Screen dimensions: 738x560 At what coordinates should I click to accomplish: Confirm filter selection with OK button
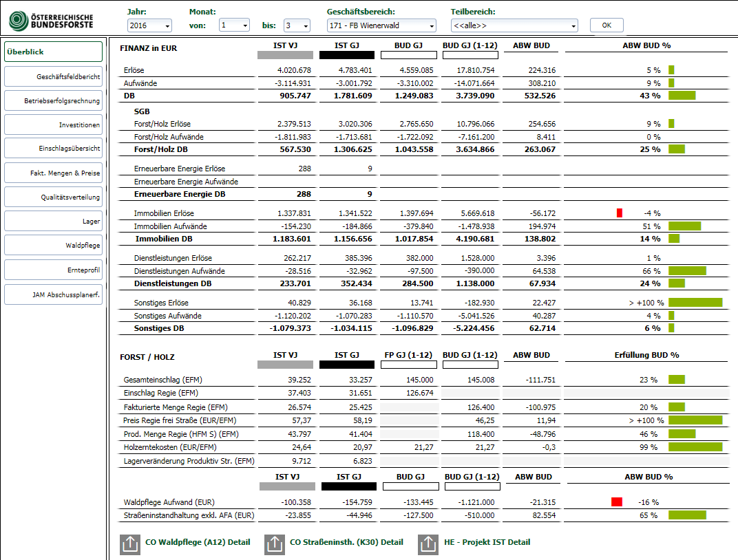(607, 25)
